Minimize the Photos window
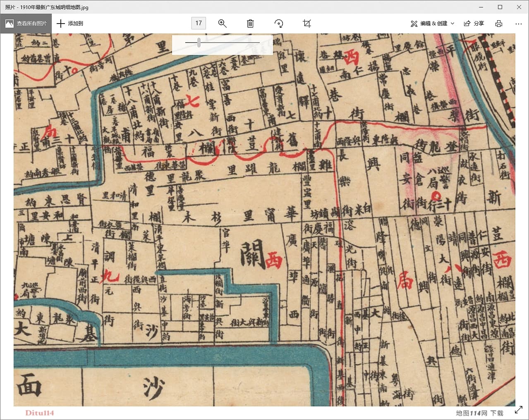 (x=481, y=7)
